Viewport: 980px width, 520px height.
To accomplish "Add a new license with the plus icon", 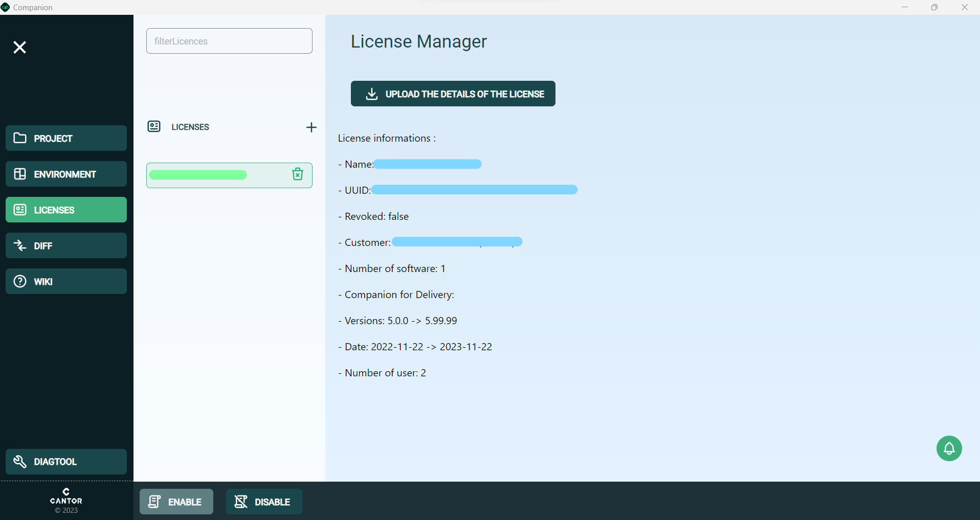I will click(x=311, y=127).
